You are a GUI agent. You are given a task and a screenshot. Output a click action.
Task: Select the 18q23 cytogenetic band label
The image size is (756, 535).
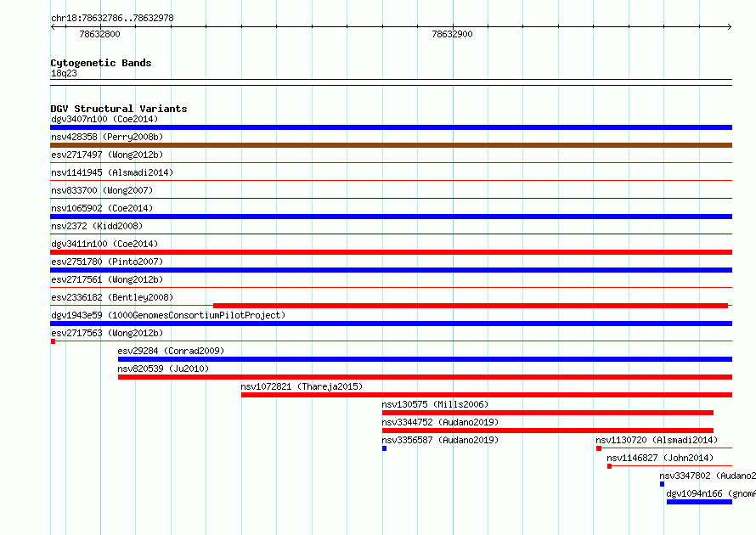pyautogui.click(x=64, y=73)
